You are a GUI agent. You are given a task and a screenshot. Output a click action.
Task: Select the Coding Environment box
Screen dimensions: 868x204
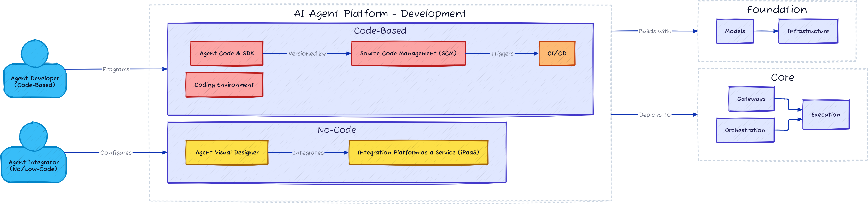coord(224,85)
